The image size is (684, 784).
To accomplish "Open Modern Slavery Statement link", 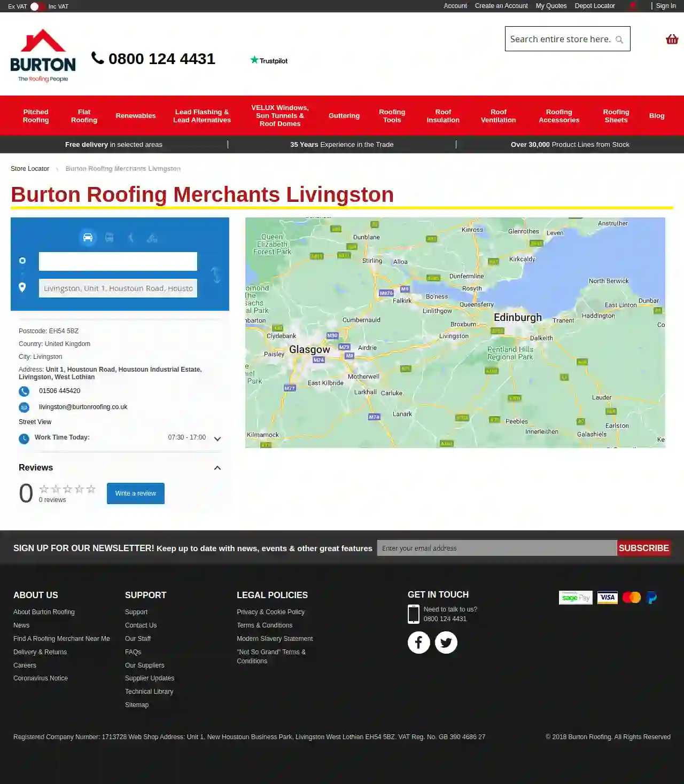I will pyautogui.click(x=275, y=639).
